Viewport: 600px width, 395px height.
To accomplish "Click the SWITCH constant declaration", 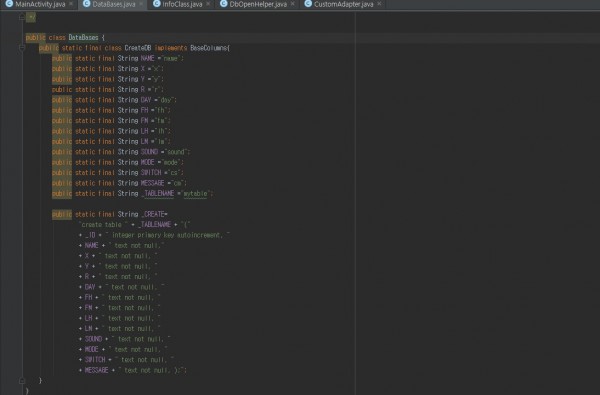I will click(x=151, y=173).
